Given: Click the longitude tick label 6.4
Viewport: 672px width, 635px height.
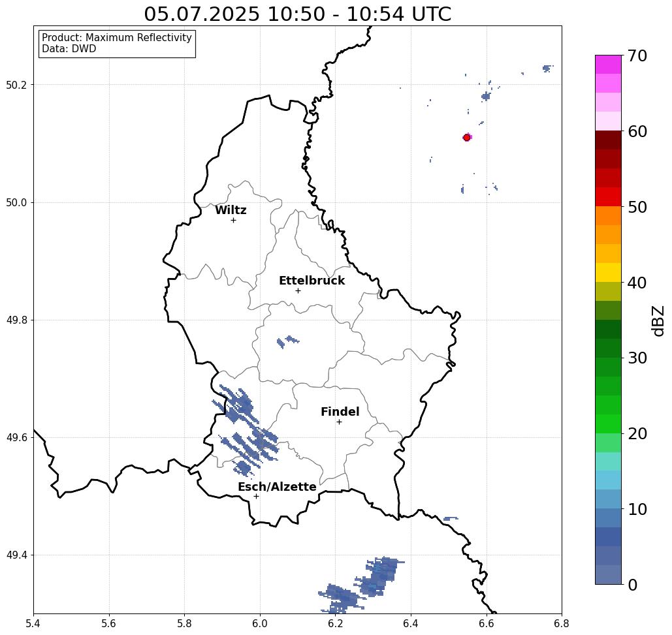Looking at the screenshot, I should point(411,623).
